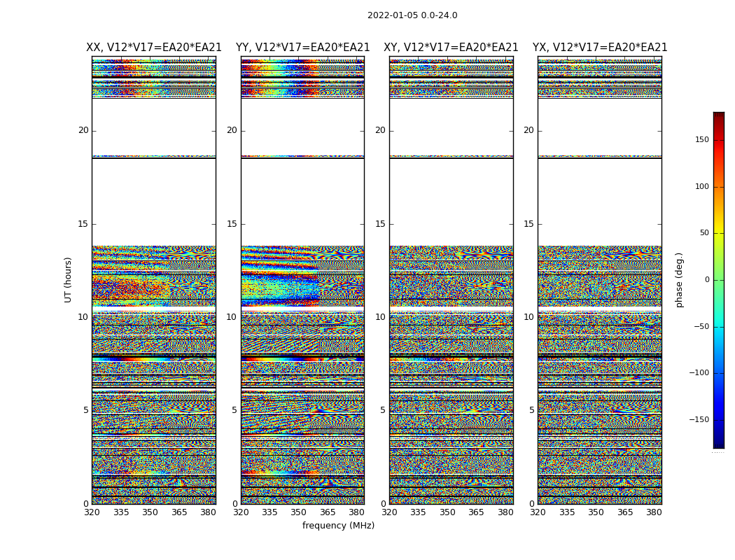The height and width of the screenshot is (560, 735).
Task: Click the XX phase waterfall plot
Action: click(154, 280)
